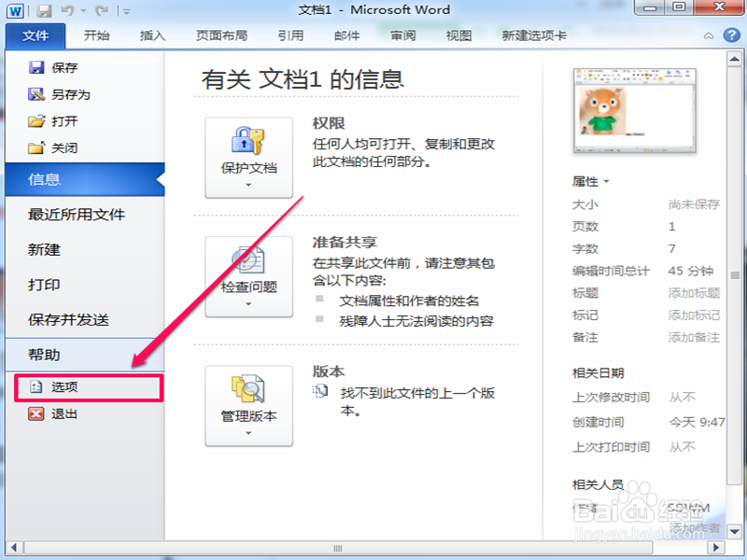
Task: Switch to the 审阅 tab
Action: pyautogui.click(x=403, y=35)
